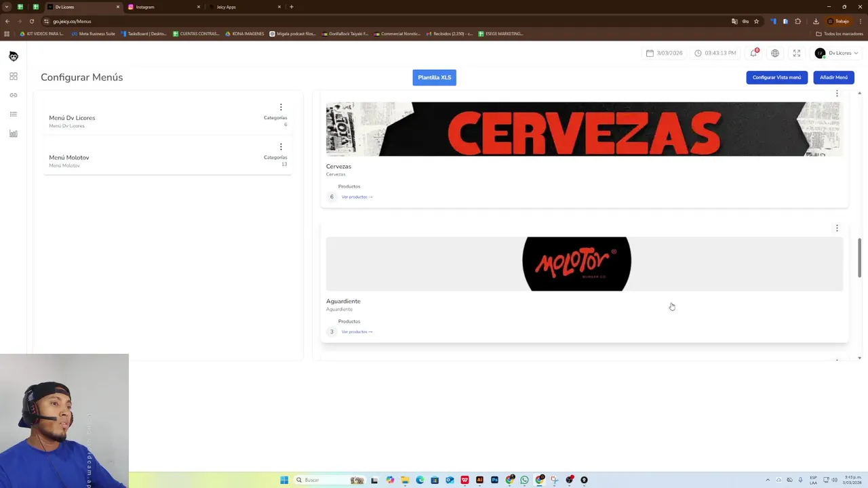Open KONA IMAGENES bookmark

click(244, 33)
